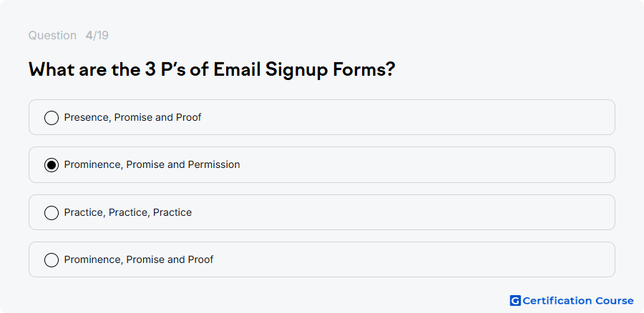Click the 'Practice, Practice, Practice' answer text

click(128, 212)
